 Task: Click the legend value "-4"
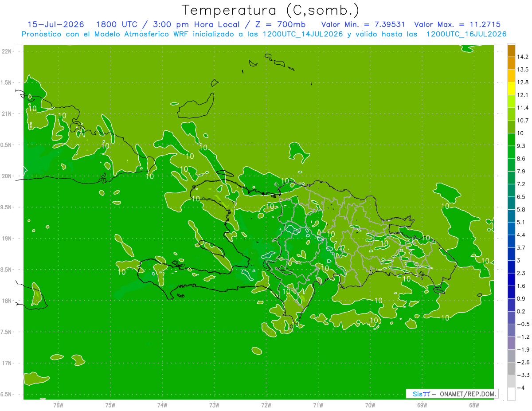pyautogui.click(x=521, y=388)
